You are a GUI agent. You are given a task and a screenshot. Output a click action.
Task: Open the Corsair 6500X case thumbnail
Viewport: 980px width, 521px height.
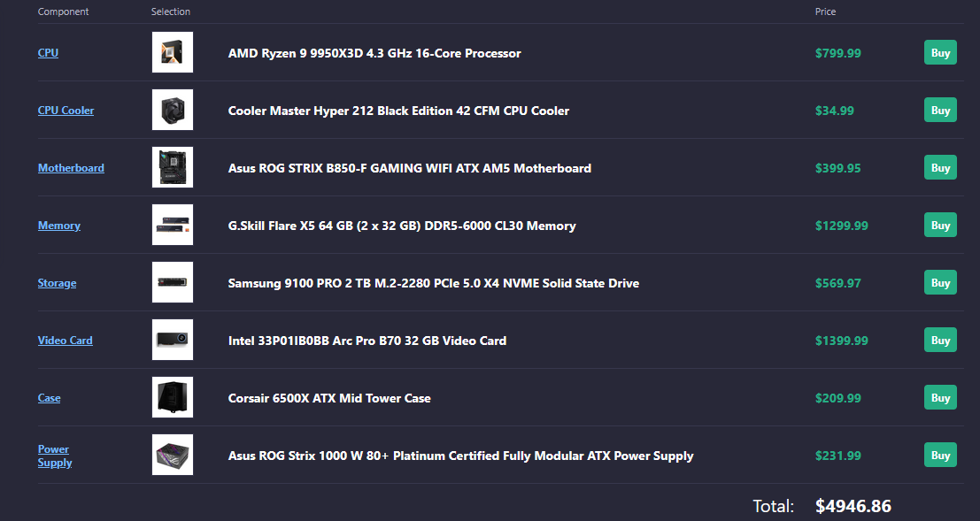(173, 397)
